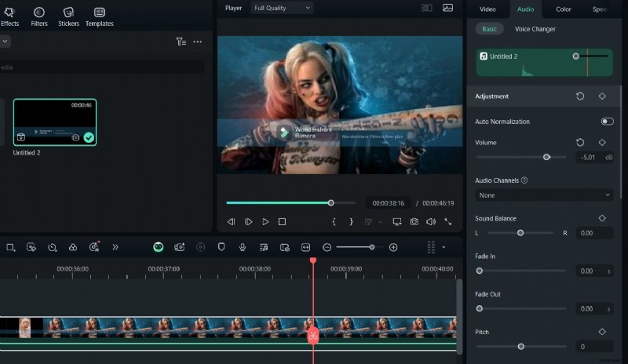Select the Audio properties tab
This screenshot has height=364, width=628.
point(525,9)
